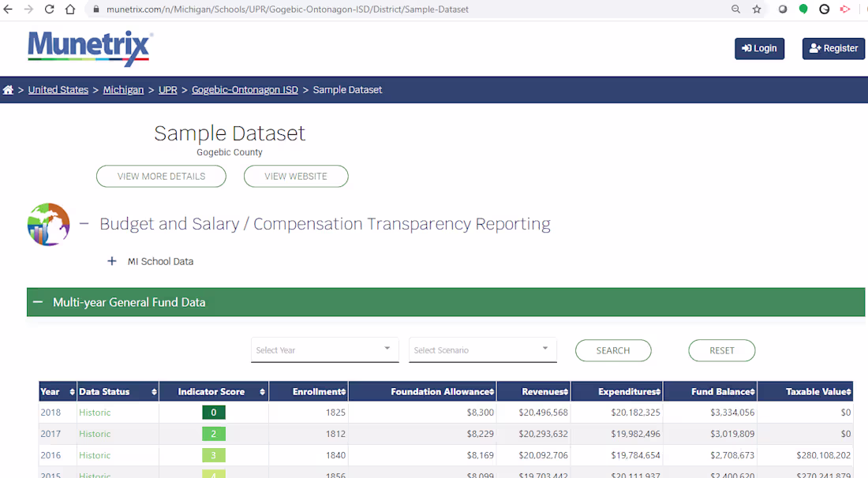The height and width of the screenshot is (478, 868).
Task: Open UPR breadcrumb link
Action: pyautogui.click(x=168, y=90)
